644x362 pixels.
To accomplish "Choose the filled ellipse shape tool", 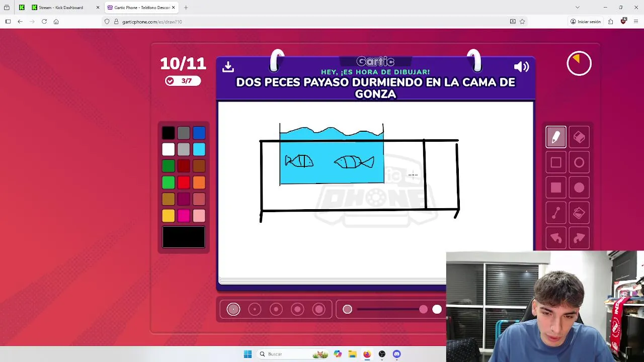I will (x=579, y=188).
